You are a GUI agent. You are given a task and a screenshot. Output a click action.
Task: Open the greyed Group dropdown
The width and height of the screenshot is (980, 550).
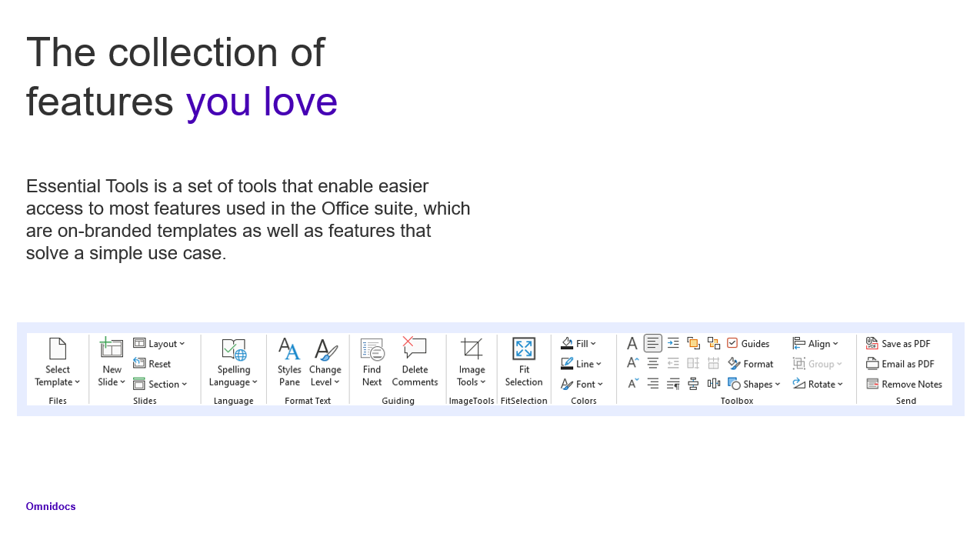818,364
